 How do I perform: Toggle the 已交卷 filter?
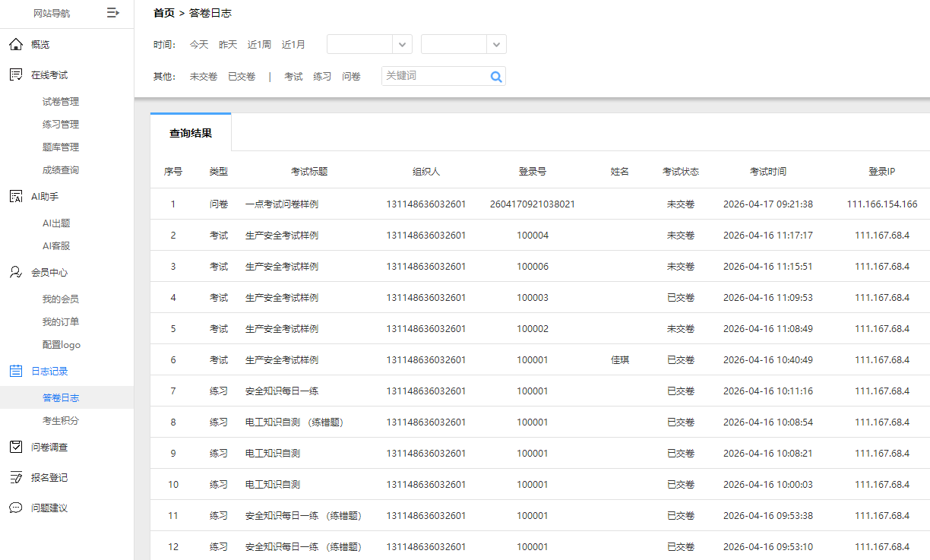241,76
